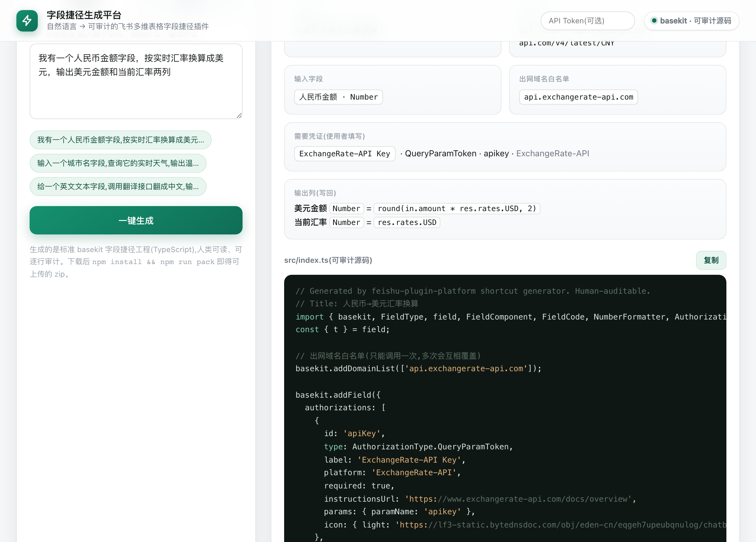Click the res.rates.USD expression for 当前汇率
The width and height of the screenshot is (756, 542).
point(407,222)
